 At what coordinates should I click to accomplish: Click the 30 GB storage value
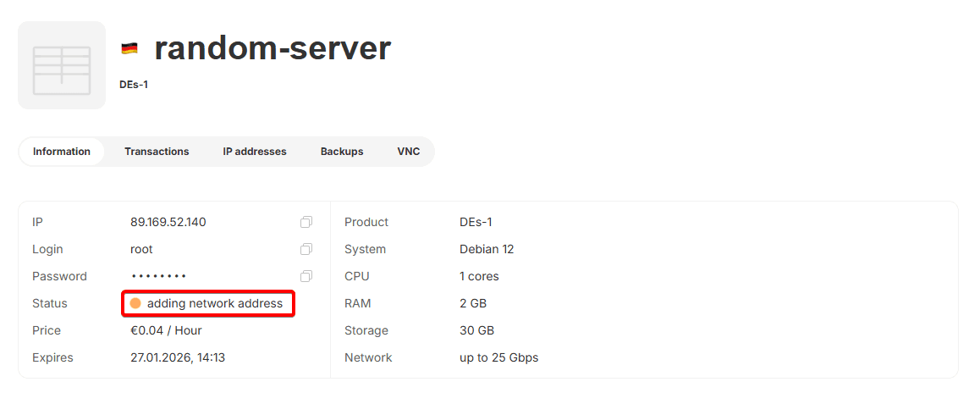(477, 330)
